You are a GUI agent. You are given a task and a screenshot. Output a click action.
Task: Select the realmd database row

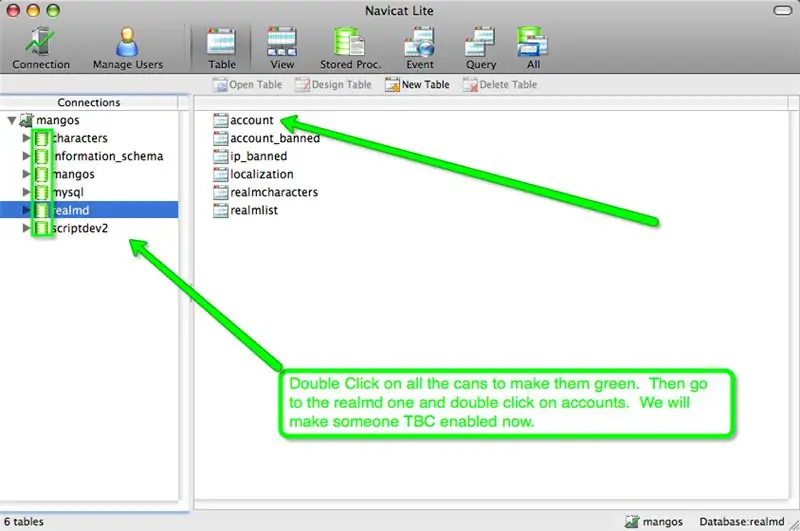(x=89, y=210)
